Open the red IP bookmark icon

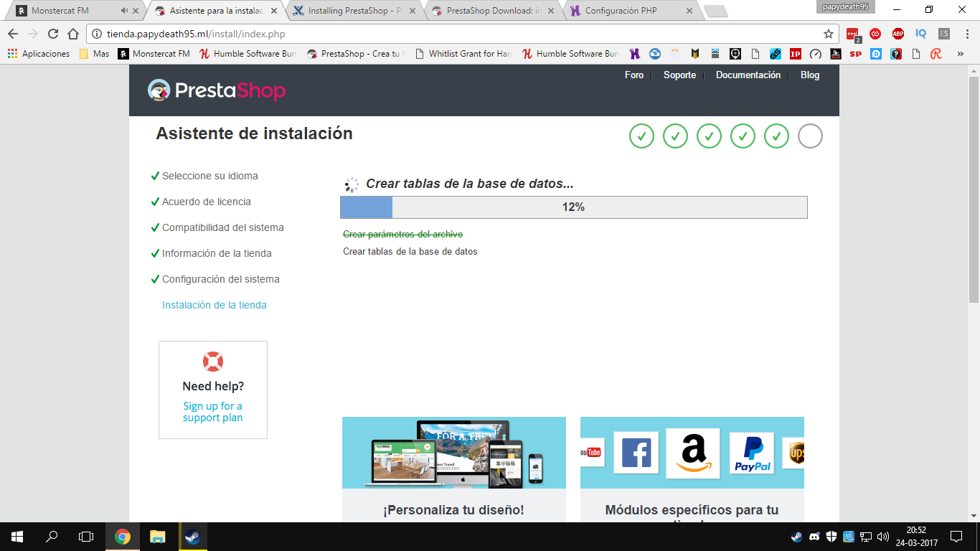[796, 54]
